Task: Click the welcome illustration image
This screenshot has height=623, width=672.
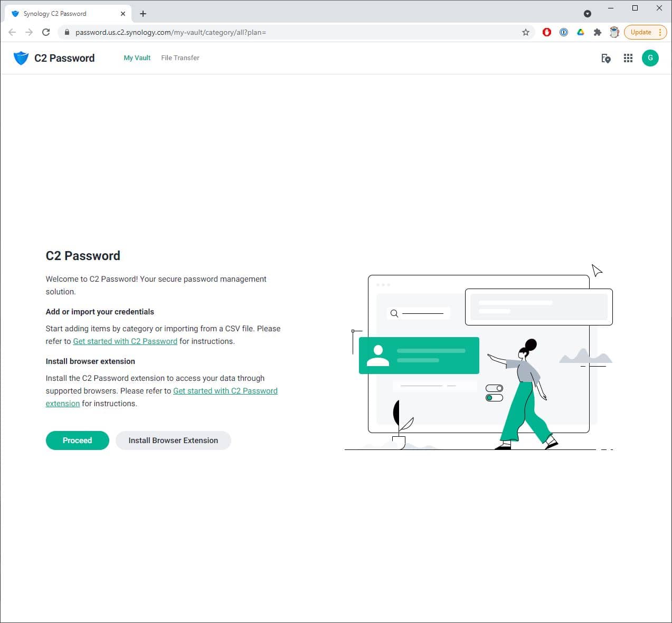Action: 479,358
